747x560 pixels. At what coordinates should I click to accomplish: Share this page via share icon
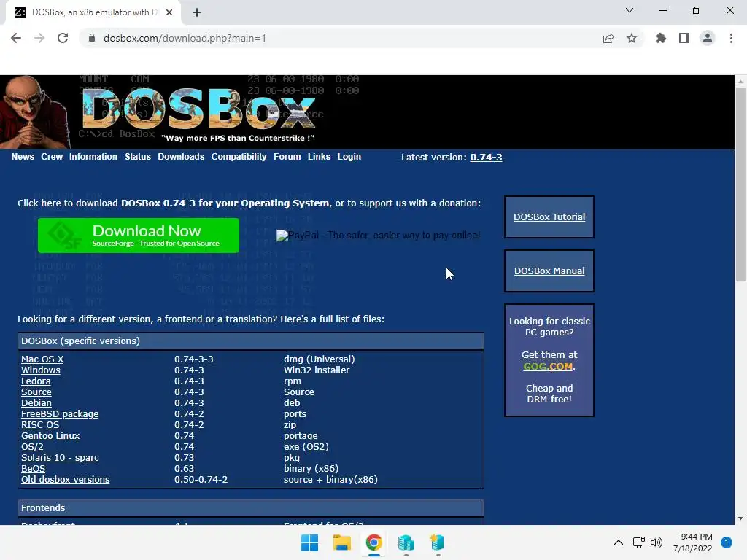(608, 38)
